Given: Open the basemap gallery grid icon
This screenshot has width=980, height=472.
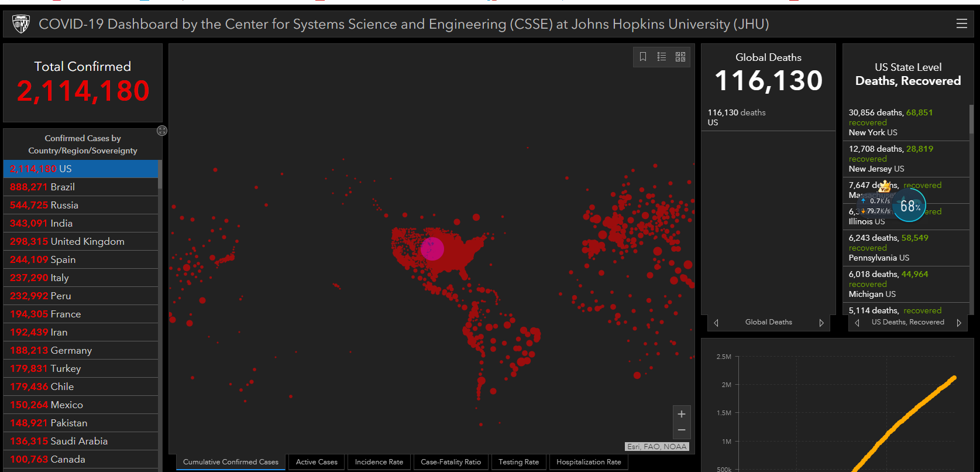Looking at the screenshot, I should pyautogui.click(x=680, y=57).
